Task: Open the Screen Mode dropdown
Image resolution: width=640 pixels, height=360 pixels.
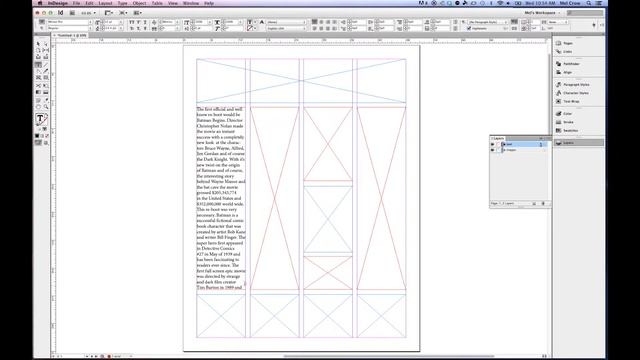Action: click(x=123, y=13)
